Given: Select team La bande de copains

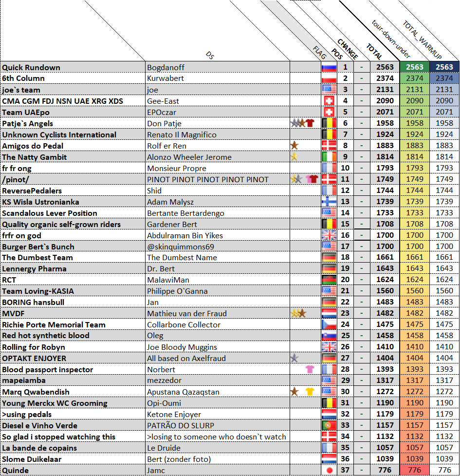Looking at the screenshot, I should coord(39,448).
